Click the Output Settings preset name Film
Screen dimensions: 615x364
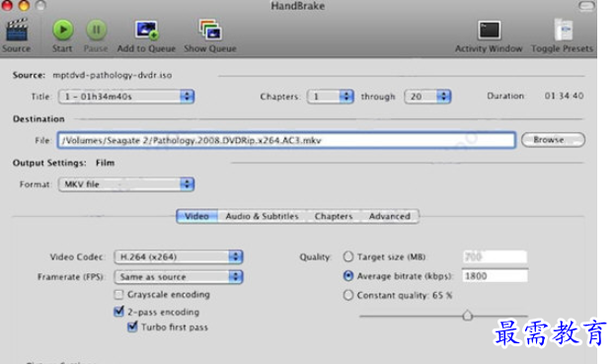[105, 163]
